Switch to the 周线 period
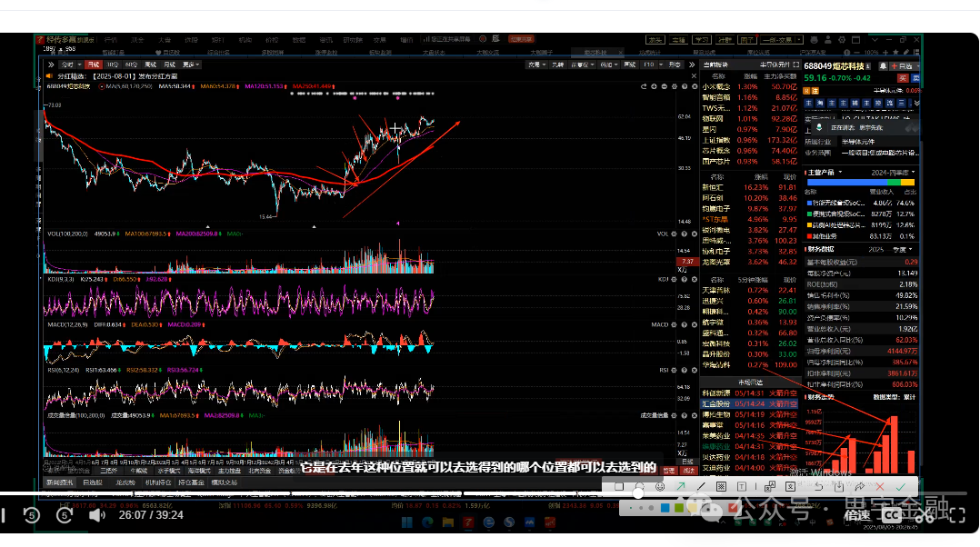Image resolution: width=980 pixels, height=547 pixels. pyautogui.click(x=150, y=65)
